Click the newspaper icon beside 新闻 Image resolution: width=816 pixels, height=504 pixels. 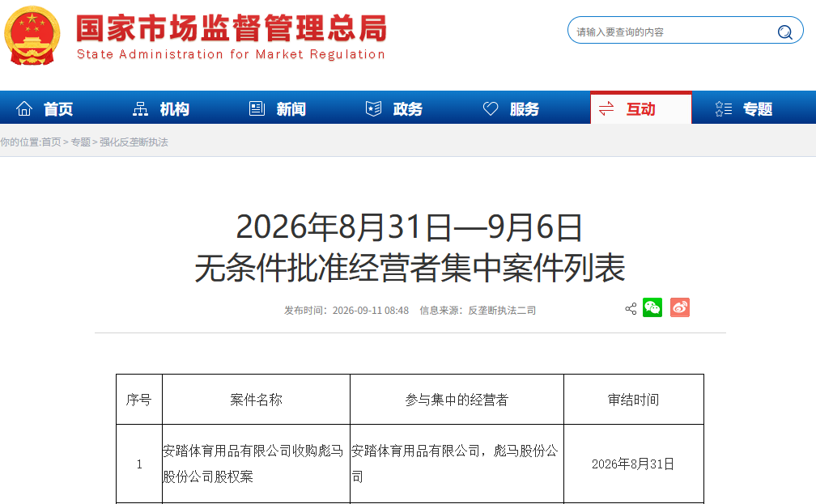(257, 108)
